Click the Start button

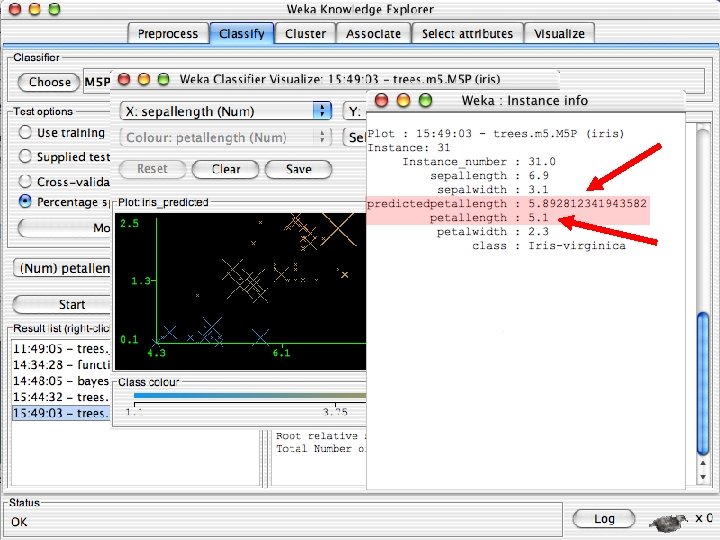point(63,304)
